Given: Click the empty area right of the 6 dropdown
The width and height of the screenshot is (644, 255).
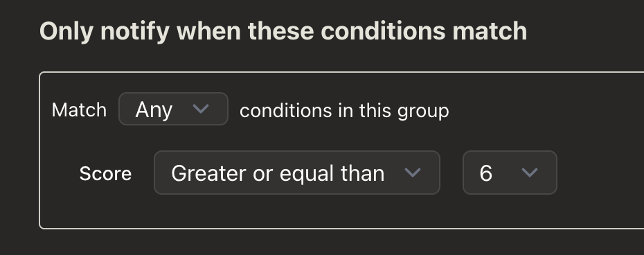Looking at the screenshot, I should (600, 173).
